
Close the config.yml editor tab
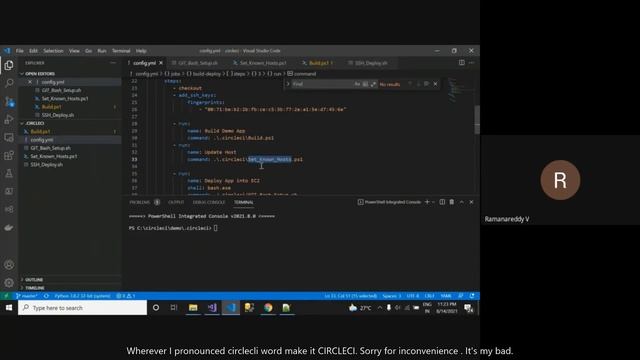point(161,63)
